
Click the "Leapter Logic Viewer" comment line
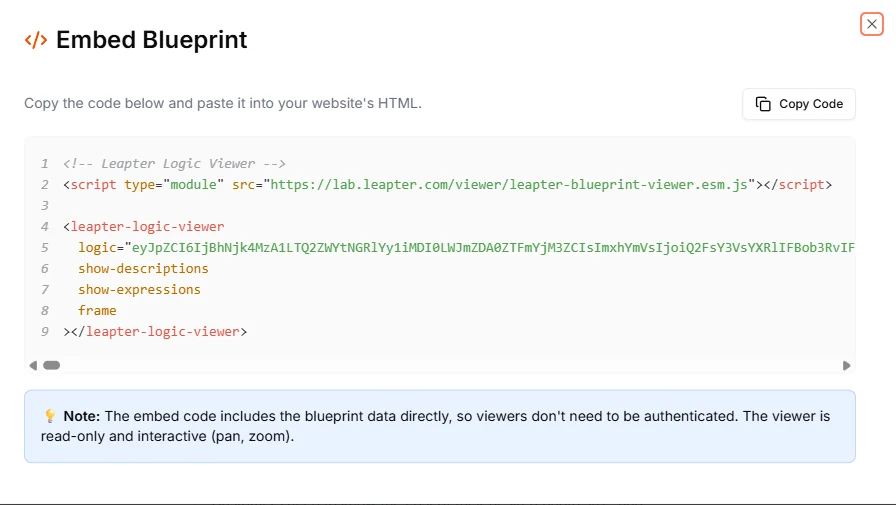174,163
